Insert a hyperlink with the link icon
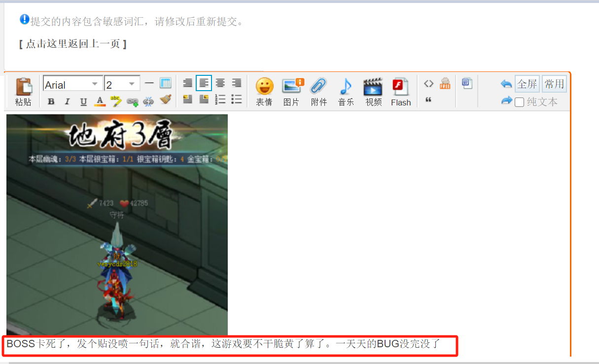This screenshot has height=364, width=599. (133, 100)
